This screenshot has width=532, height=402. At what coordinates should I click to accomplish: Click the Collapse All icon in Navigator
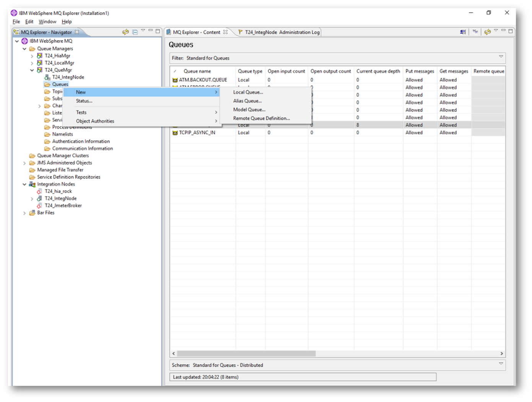(x=135, y=32)
